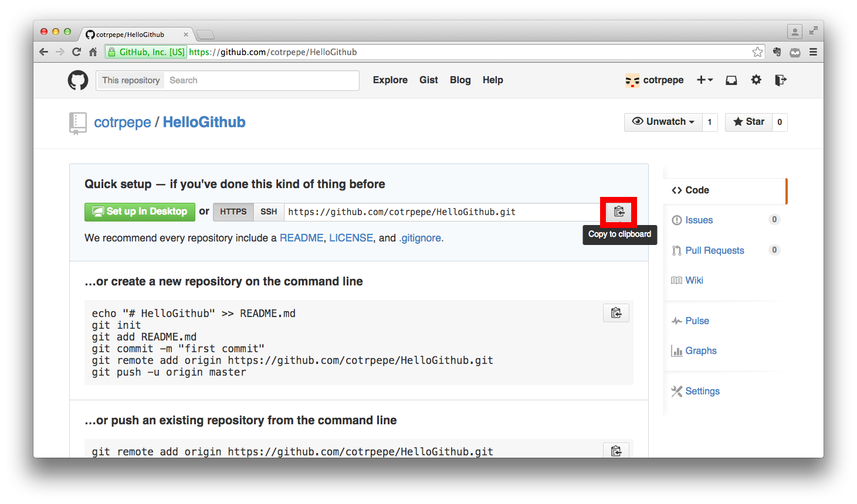Reload the page in browser
857x504 pixels.
tap(76, 52)
